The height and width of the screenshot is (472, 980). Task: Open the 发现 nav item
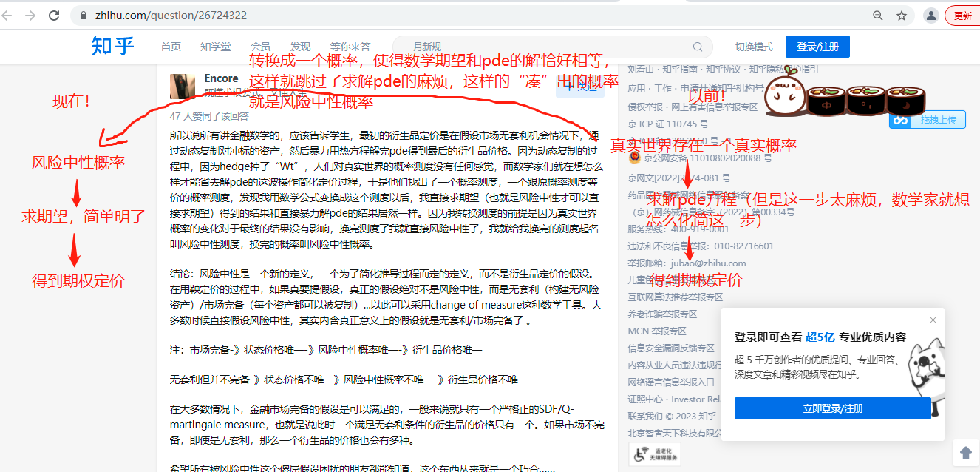[300, 47]
